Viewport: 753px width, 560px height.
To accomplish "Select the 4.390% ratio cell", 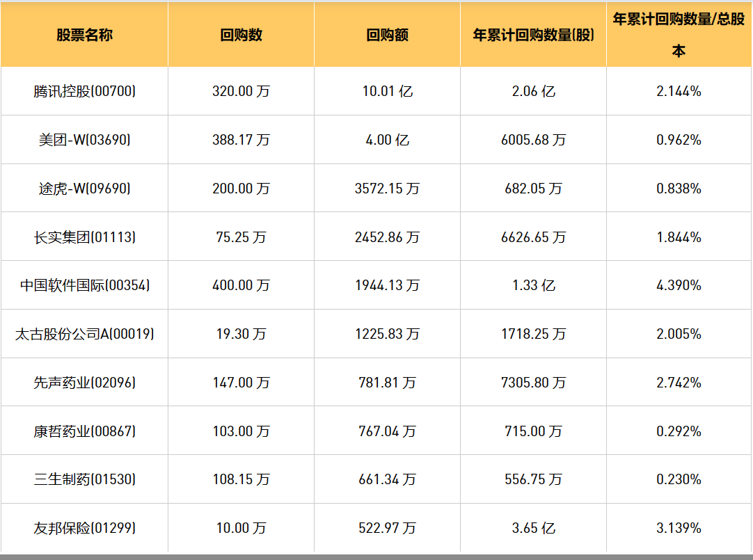I will [x=679, y=285].
